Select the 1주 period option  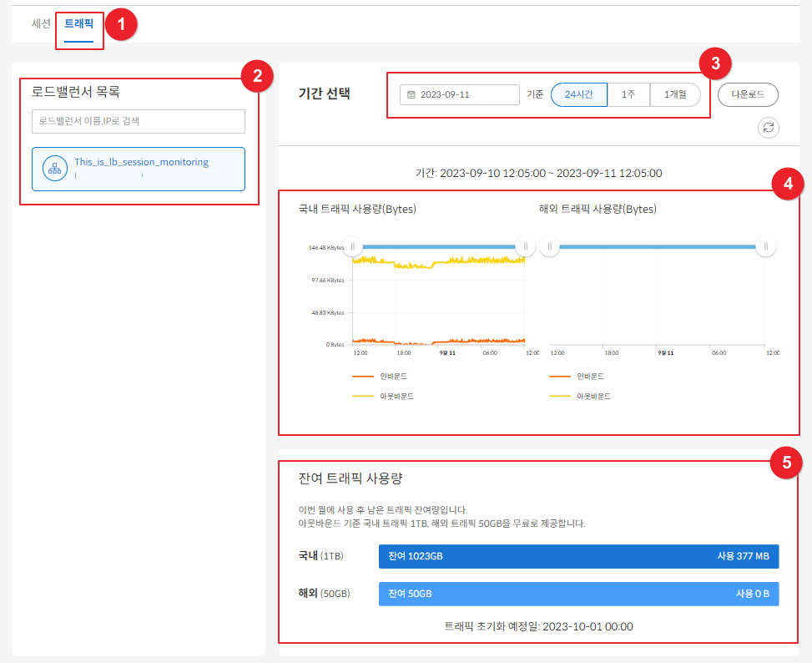[x=628, y=95]
